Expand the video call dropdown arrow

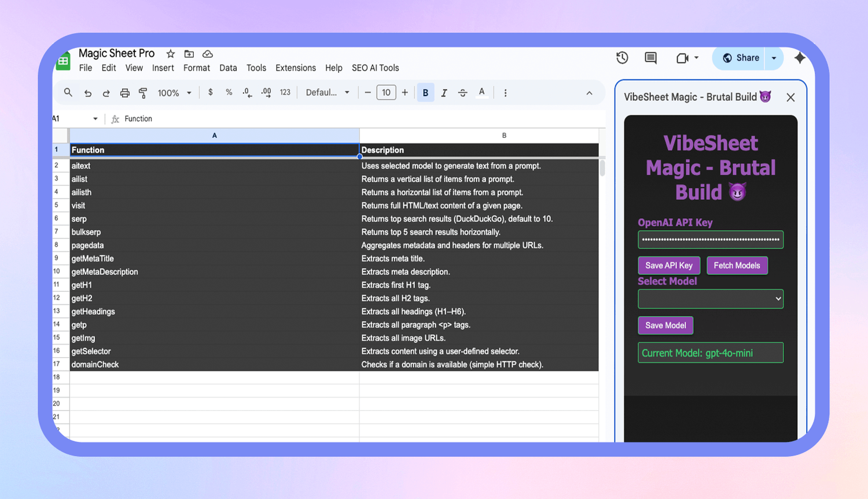pos(696,58)
